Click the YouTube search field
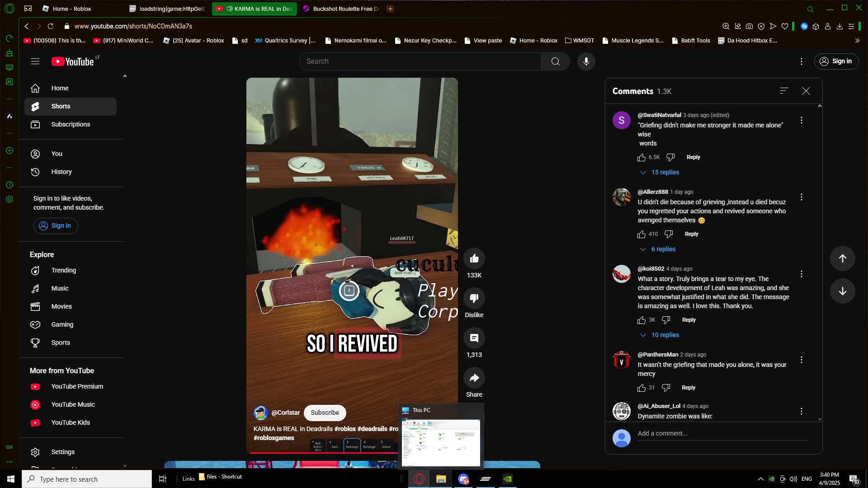Viewport: 868px width, 488px height. (x=420, y=61)
